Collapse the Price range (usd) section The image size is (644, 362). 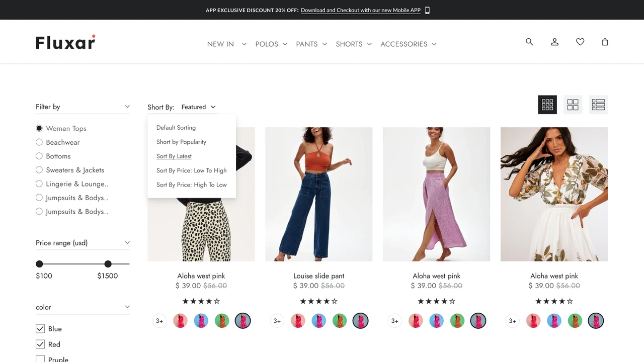click(x=127, y=243)
